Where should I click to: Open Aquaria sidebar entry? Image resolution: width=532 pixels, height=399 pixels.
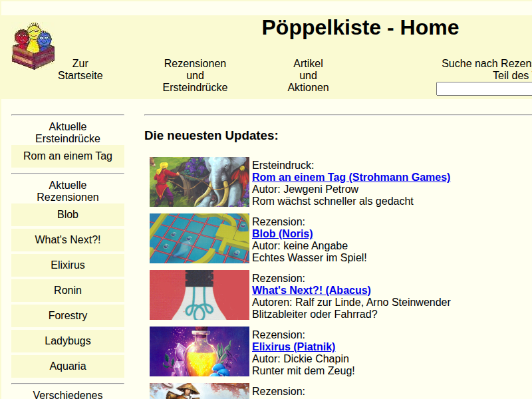click(x=68, y=366)
